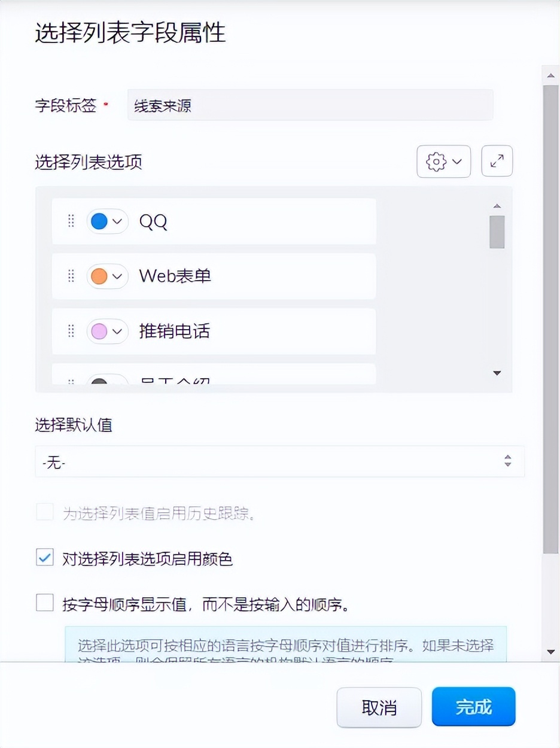
Task: Click the up arrow of the options scrollbar
Action: 497,205
